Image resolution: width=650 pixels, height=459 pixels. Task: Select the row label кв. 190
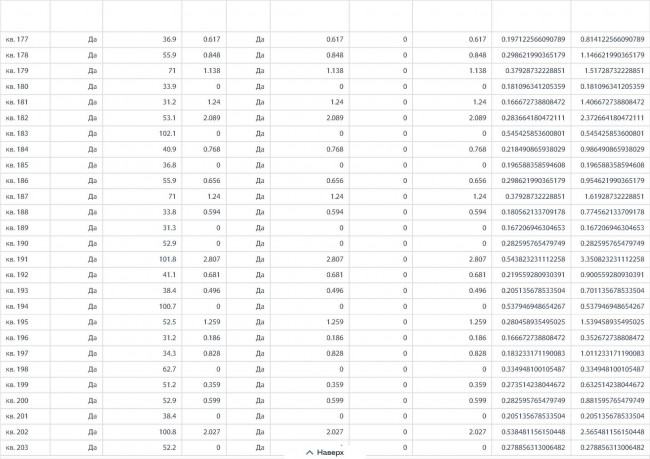click(17, 243)
